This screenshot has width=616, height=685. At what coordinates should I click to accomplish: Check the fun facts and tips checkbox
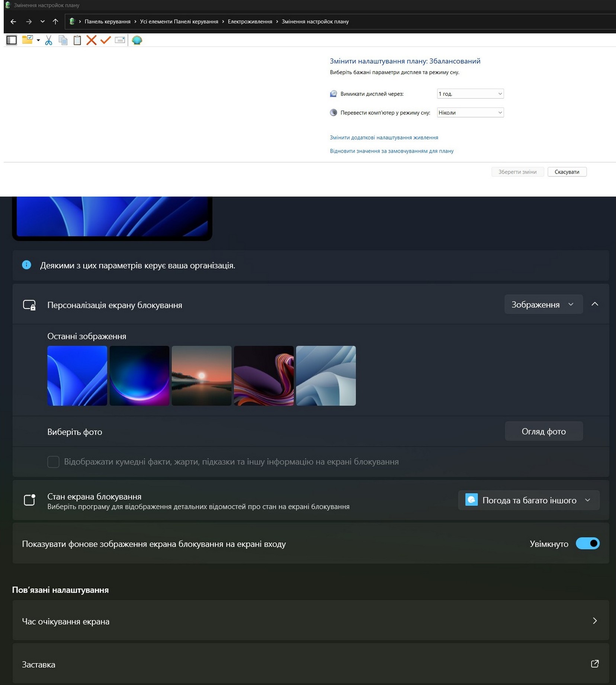click(x=53, y=462)
